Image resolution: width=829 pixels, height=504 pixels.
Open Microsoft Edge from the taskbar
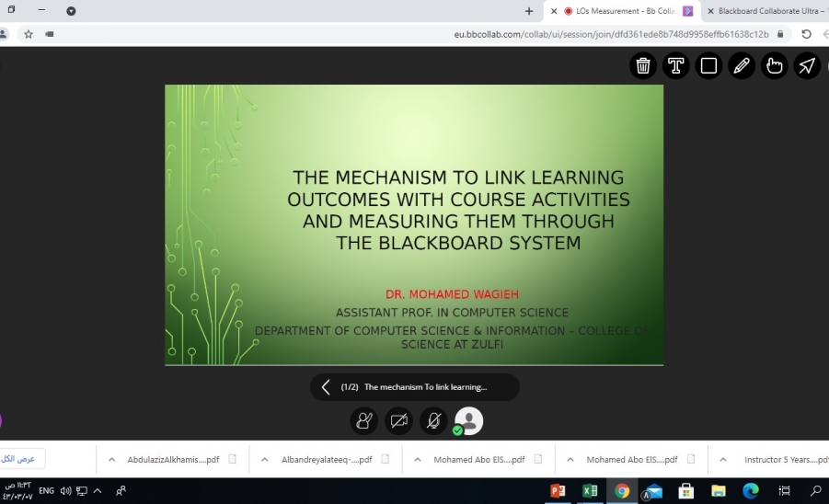[x=750, y=491]
